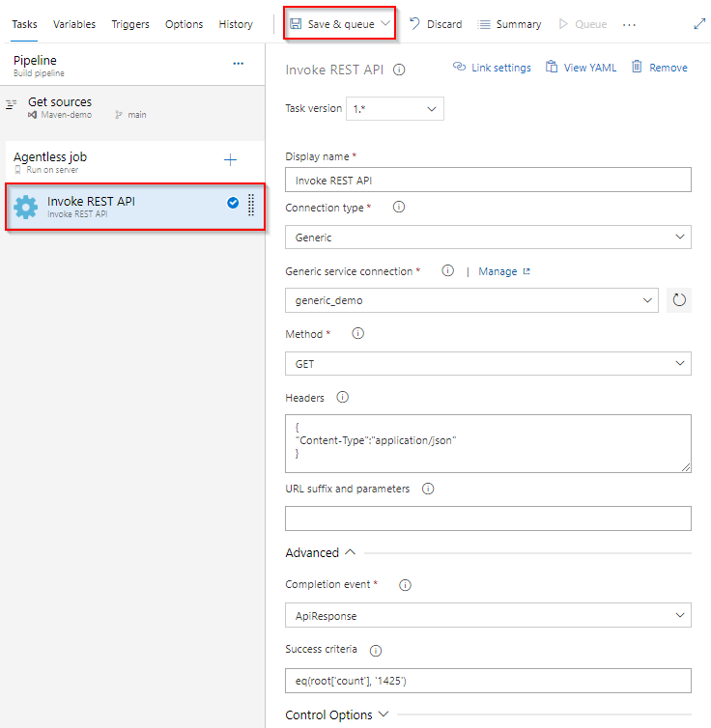Click the Summary lines icon

484,24
